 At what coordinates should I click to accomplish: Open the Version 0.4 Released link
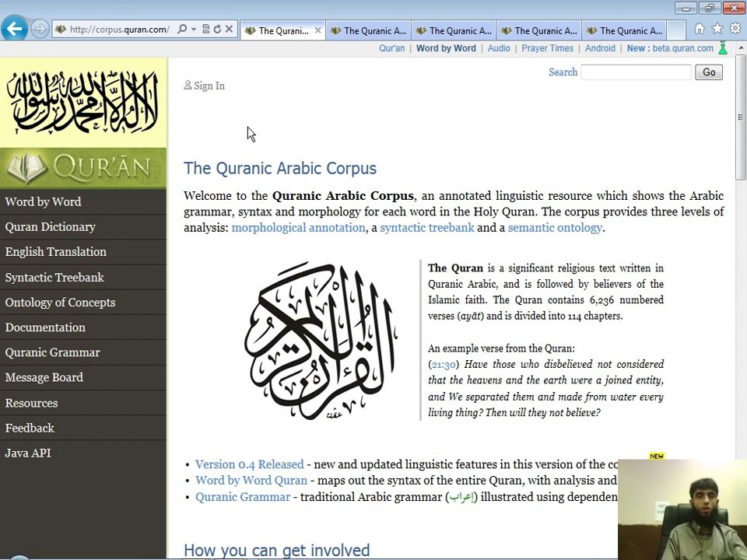click(x=249, y=464)
